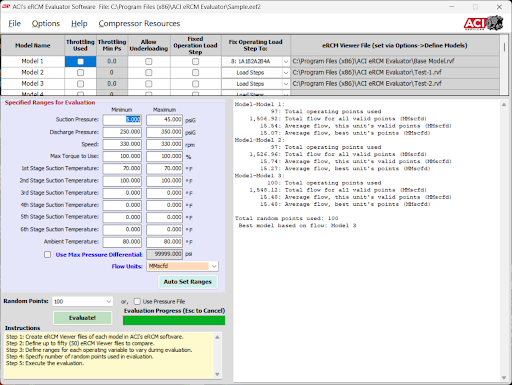Click the Suction Pressure minimum field
Viewport: 512px width, 385px height.
tap(122, 120)
